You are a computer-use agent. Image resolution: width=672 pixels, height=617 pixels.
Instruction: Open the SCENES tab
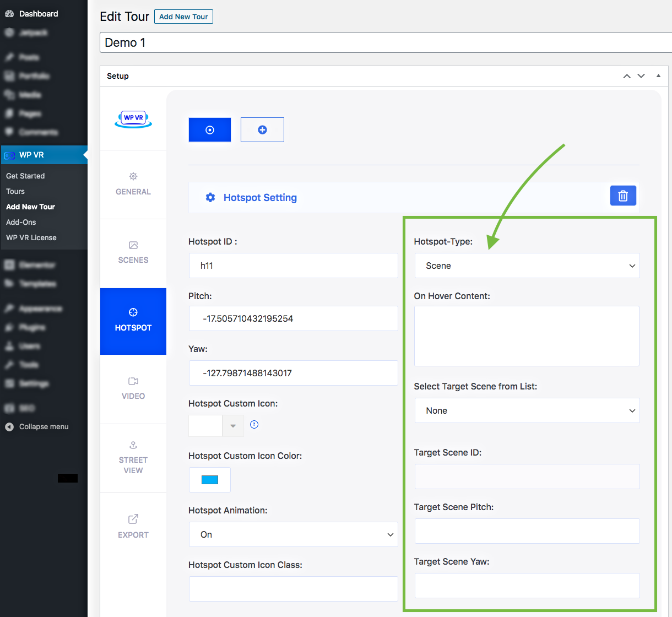pos(133,253)
